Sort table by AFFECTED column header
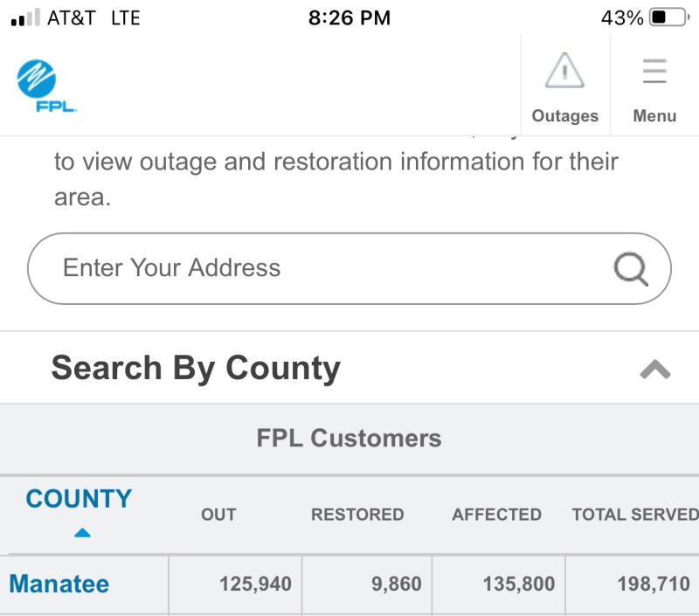This screenshot has width=699, height=616. click(496, 515)
